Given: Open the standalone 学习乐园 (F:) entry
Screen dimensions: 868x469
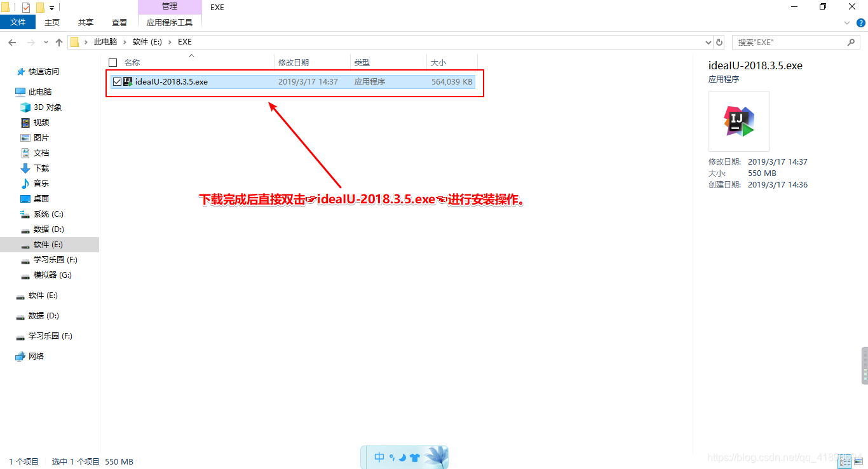Looking at the screenshot, I should point(49,336).
